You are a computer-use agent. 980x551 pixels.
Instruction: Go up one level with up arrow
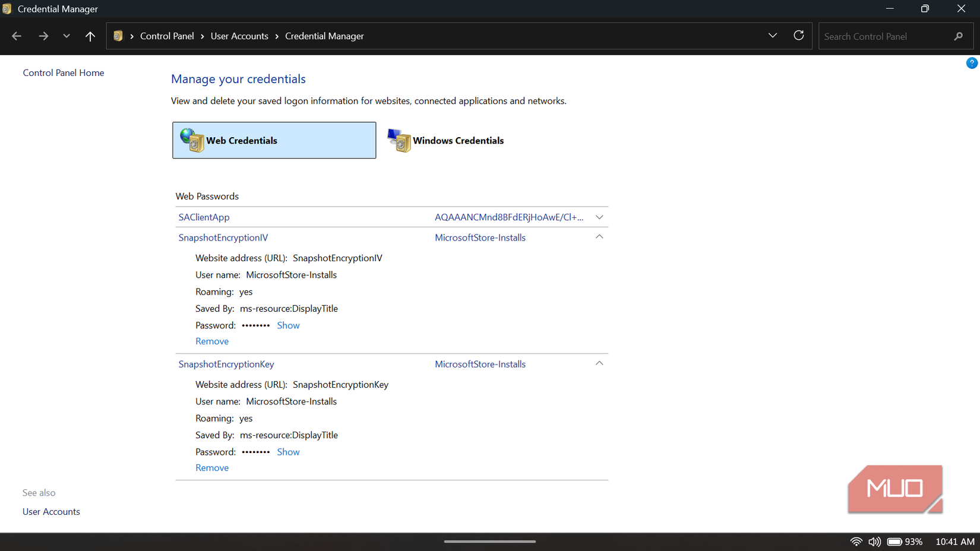tap(90, 36)
